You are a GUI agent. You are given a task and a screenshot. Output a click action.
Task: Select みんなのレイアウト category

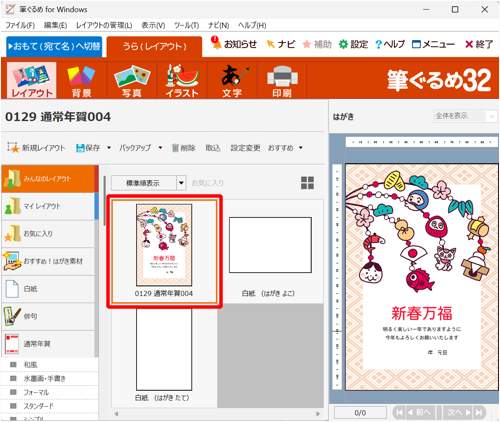[x=50, y=179]
